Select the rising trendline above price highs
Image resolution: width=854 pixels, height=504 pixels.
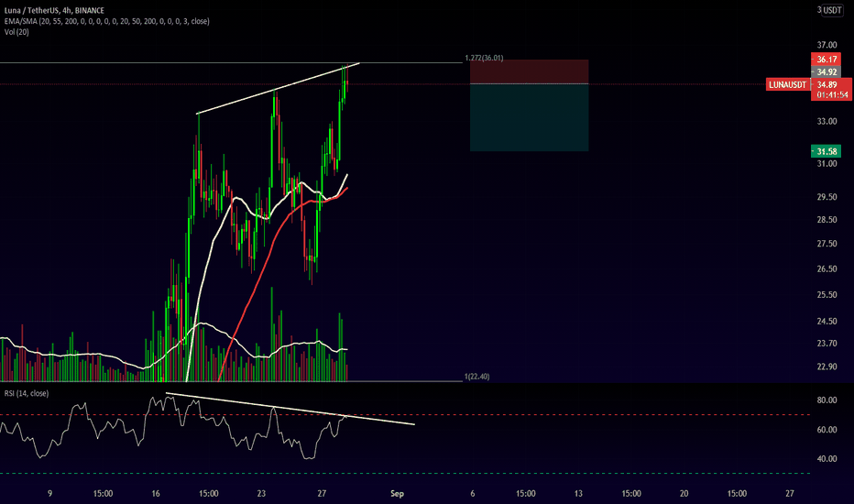tap(278, 88)
